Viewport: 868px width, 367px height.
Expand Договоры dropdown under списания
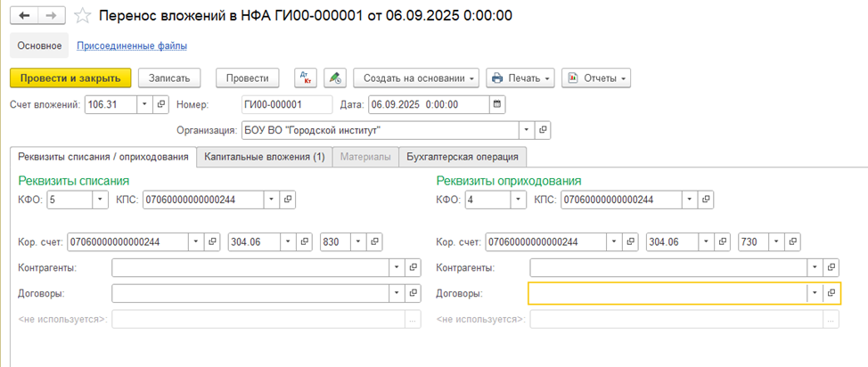(397, 293)
